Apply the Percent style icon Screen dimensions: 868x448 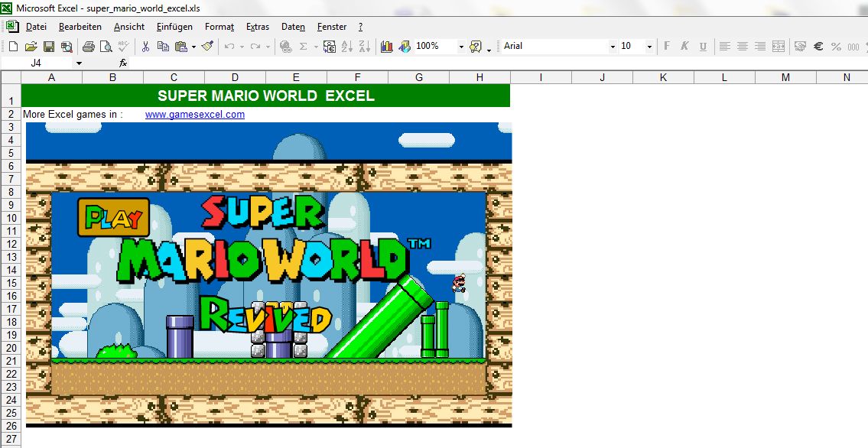point(836,47)
